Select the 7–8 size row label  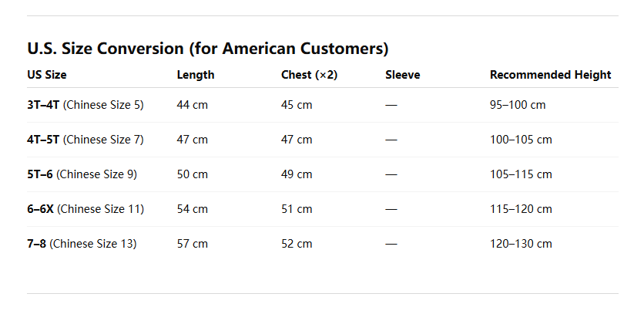tap(82, 244)
